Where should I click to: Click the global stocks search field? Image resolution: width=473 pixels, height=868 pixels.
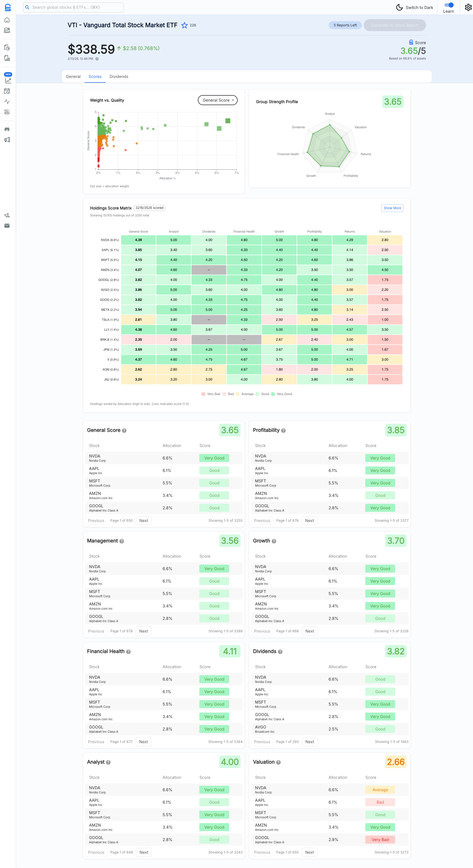[x=73, y=7]
